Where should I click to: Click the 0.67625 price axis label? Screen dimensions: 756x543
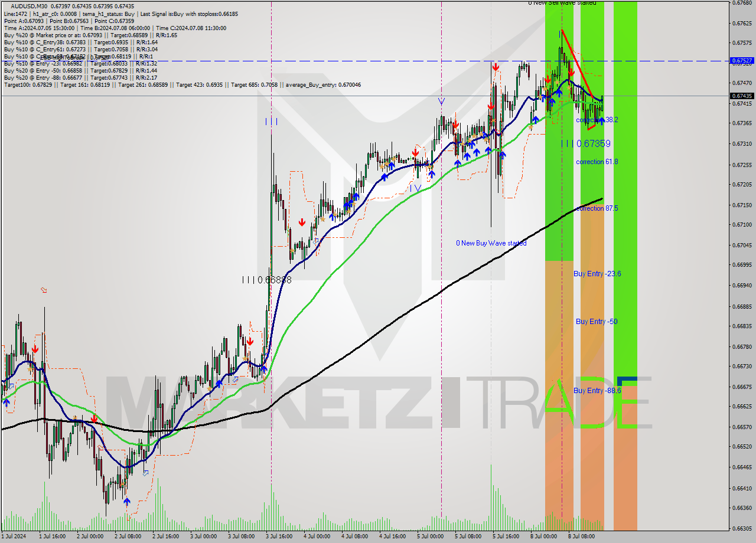coord(742,24)
